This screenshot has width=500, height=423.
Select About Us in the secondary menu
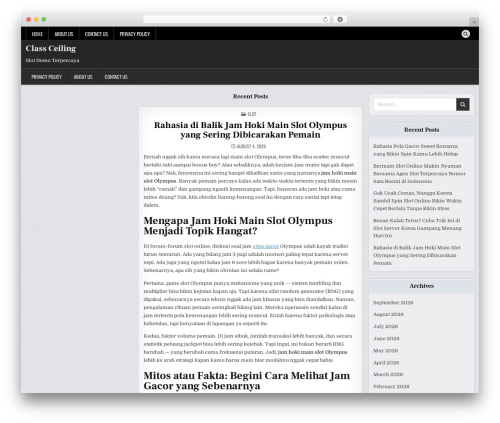coord(83,77)
